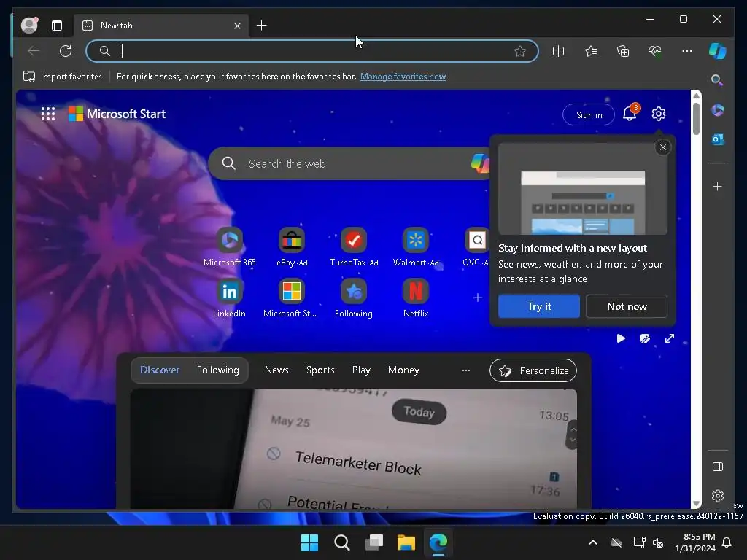Open the Telemarketer Block news card
Image resolution: width=747 pixels, height=560 pixels.
click(x=354, y=448)
